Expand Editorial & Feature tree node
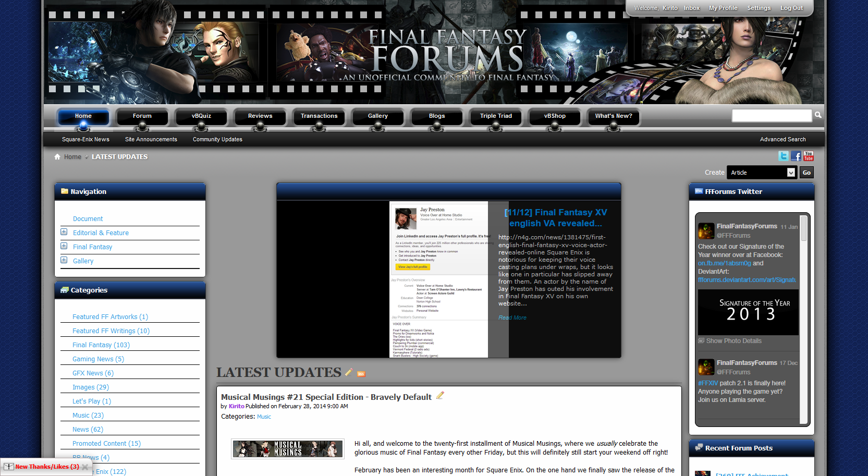The width and height of the screenshot is (868, 476). pos(64,232)
